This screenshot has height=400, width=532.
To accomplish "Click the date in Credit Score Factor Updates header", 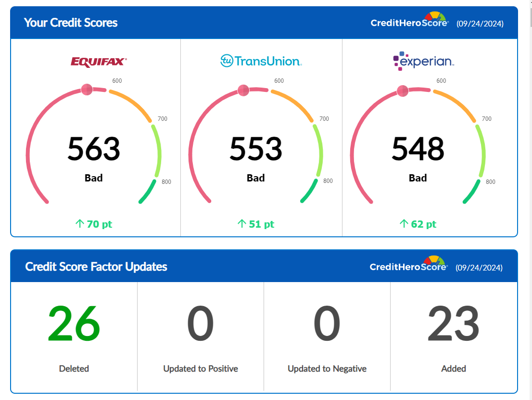I will 479,268.
